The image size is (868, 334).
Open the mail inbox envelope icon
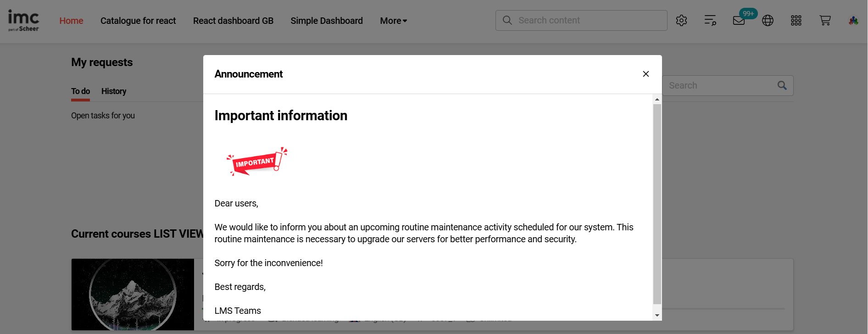pos(739,21)
